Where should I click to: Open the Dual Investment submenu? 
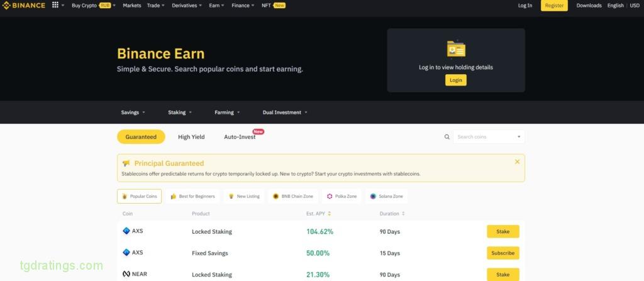(x=285, y=112)
